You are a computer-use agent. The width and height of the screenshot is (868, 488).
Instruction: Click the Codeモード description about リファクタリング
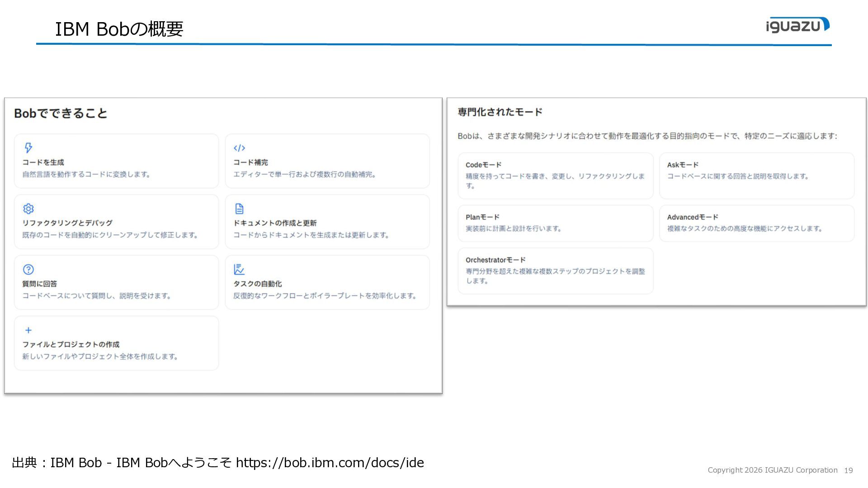click(x=555, y=181)
